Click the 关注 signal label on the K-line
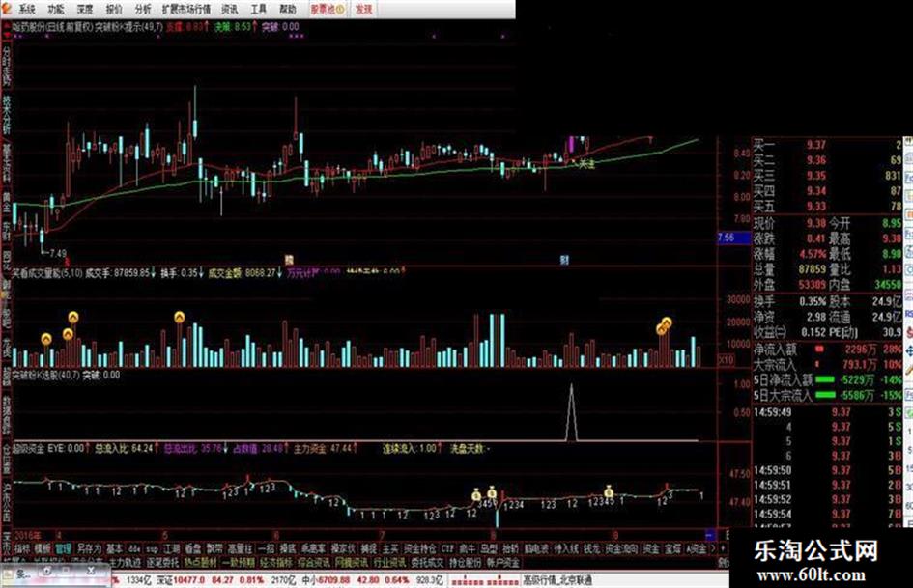Viewport: 913px width, 588px height. click(585, 165)
